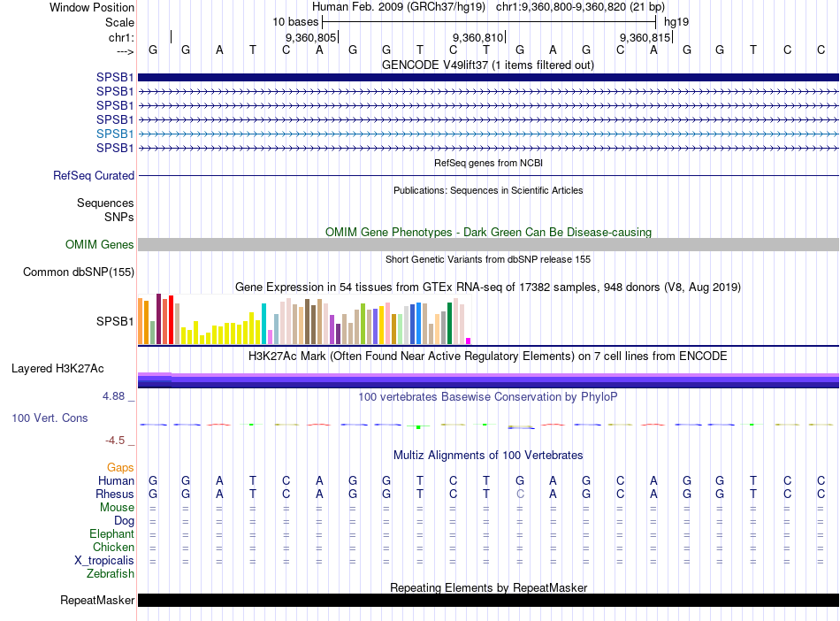Open the Publications: Sequences in Scientific Articles title
This screenshot has height=621, width=840.
488,190
